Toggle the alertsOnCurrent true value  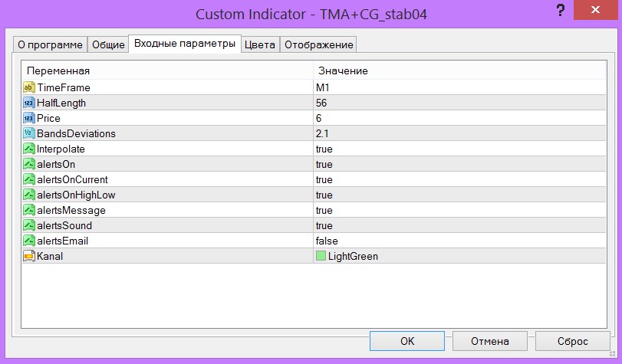point(459,179)
